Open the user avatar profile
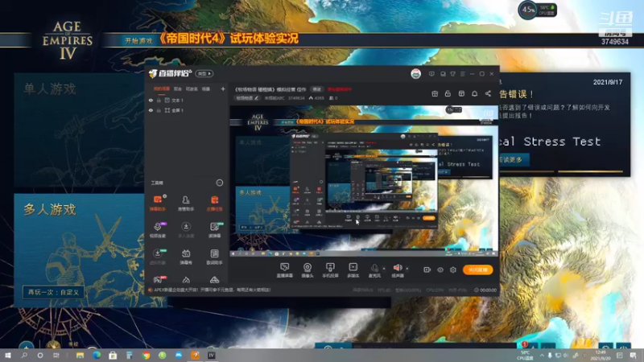Screen dimensions: 644x362 point(415,74)
